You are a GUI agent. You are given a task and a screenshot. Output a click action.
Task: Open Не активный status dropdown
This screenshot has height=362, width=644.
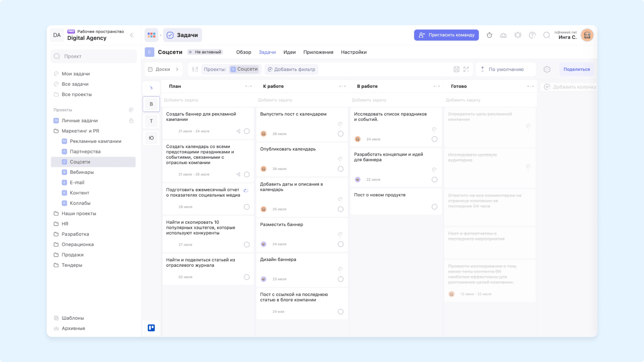pyautogui.click(x=205, y=52)
